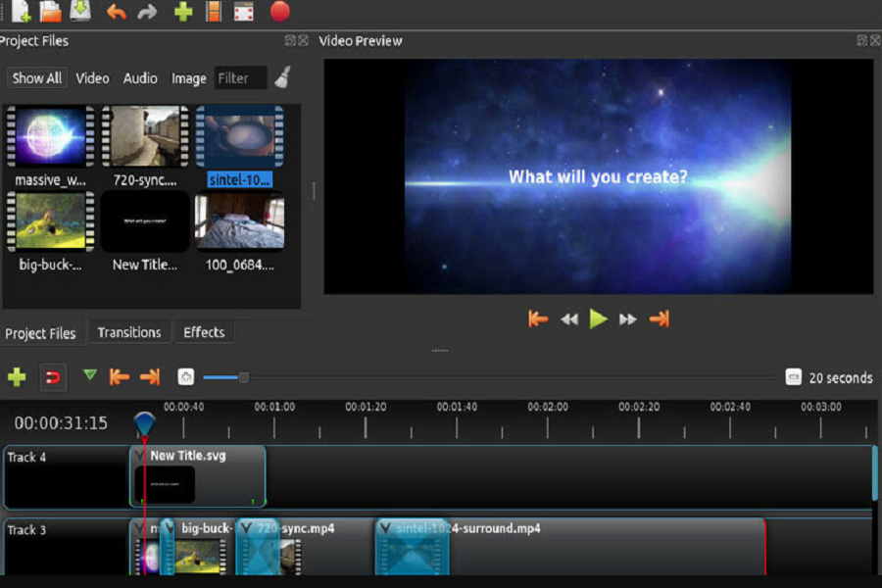The width and height of the screenshot is (882, 588).
Task: Select New Title... file thumbnail
Action: [x=145, y=221]
